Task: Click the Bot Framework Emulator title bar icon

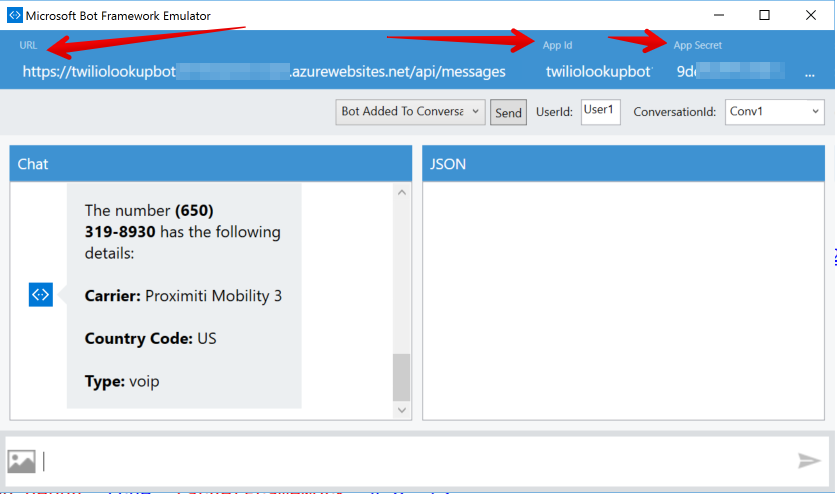Action: coord(14,15)
